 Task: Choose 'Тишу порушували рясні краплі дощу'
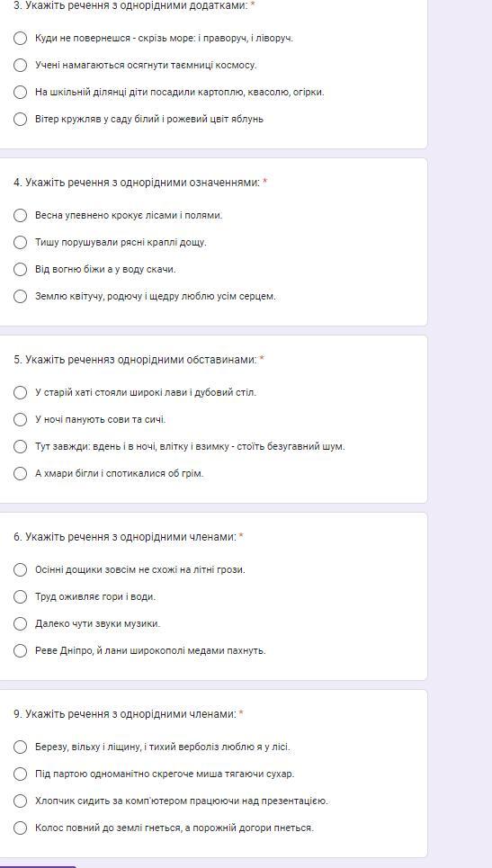coord(20,243)
